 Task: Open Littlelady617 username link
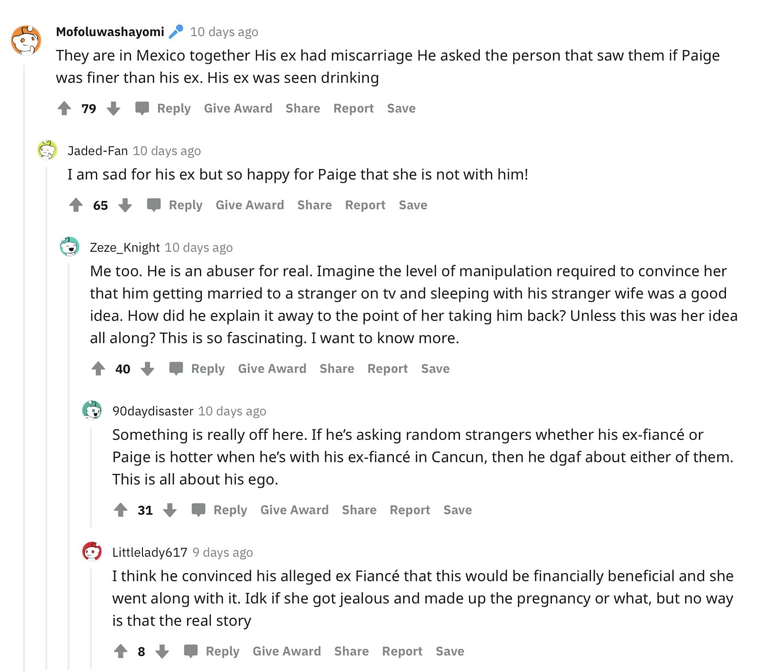[x=149, y=552]
